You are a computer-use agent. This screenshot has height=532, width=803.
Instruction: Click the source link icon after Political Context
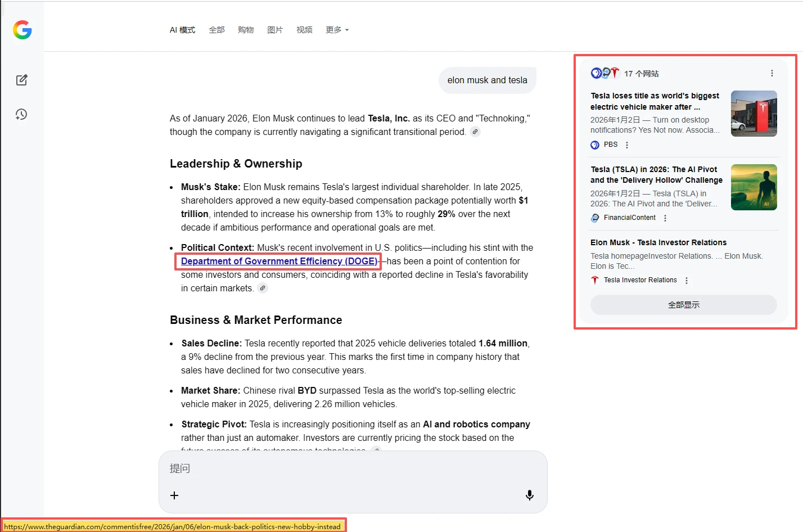tap(263, 288)
